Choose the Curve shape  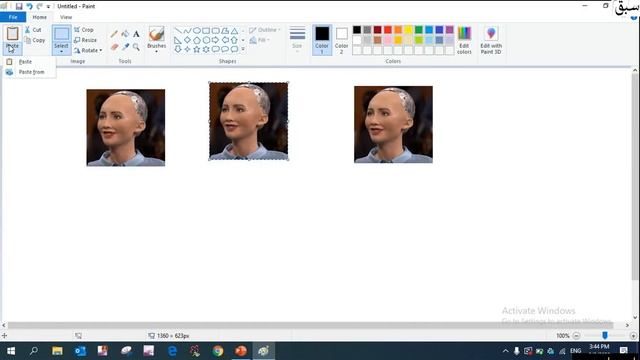click(187, 31)
